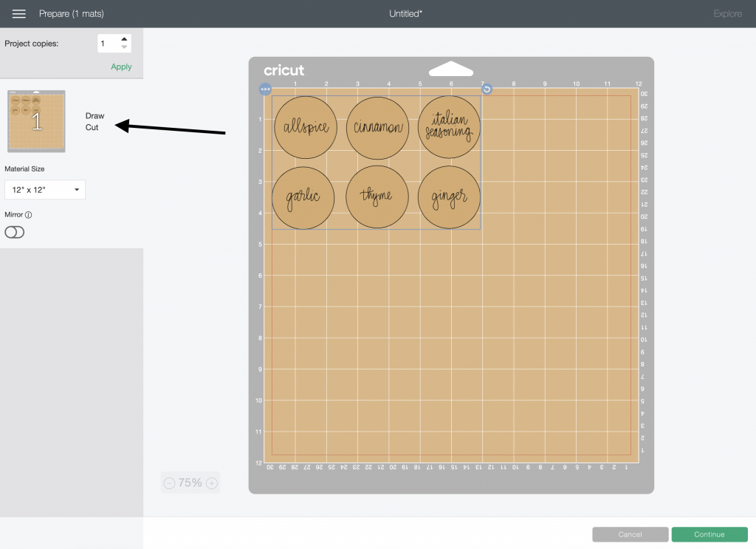
Task: Select the ginger label circle
Action: [x=449, y=197]
